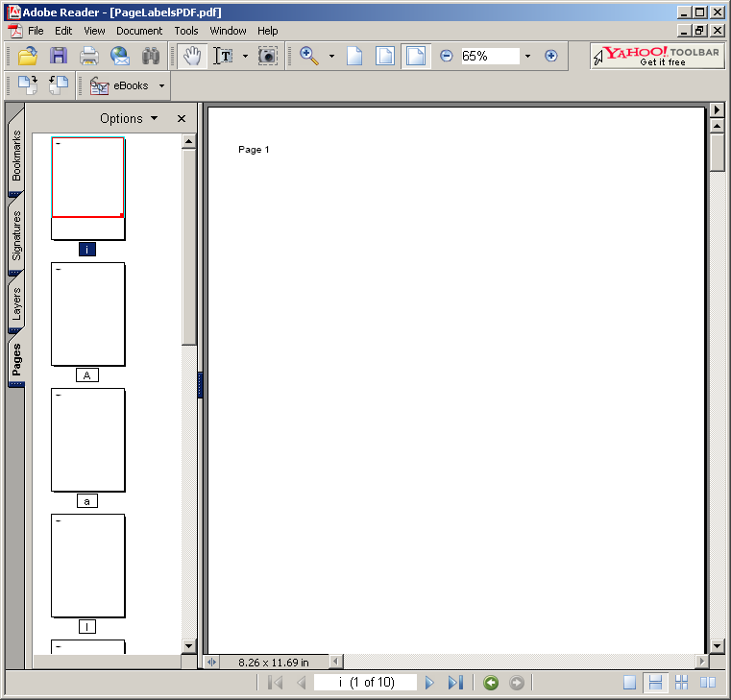This screenshot has width=731, height=700.
Task: Select the Pages tab
Action: [x=16, y=359]
